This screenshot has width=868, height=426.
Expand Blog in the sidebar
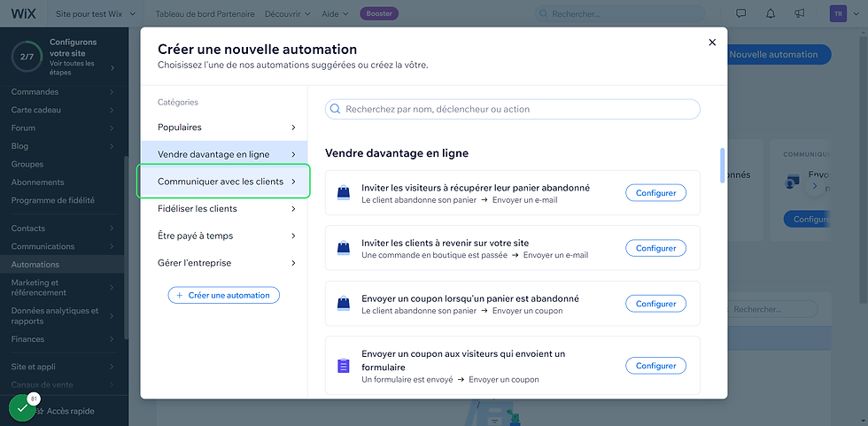[x=63, y=146]
